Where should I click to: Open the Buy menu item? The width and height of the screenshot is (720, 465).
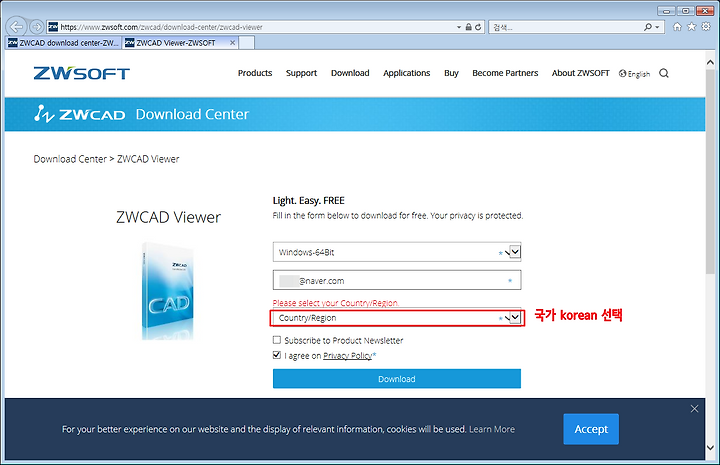pyautogui.click(x=451, y=73)
